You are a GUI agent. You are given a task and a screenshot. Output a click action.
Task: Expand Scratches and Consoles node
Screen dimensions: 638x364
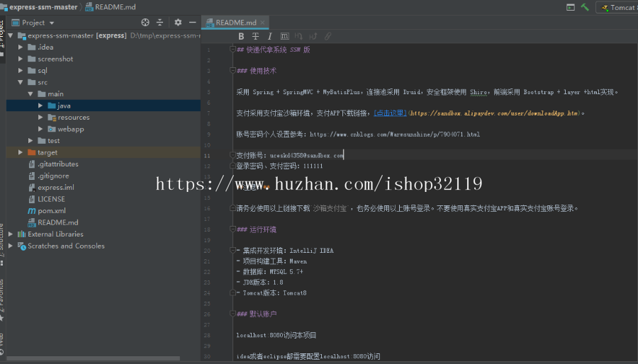coord(11,246)
